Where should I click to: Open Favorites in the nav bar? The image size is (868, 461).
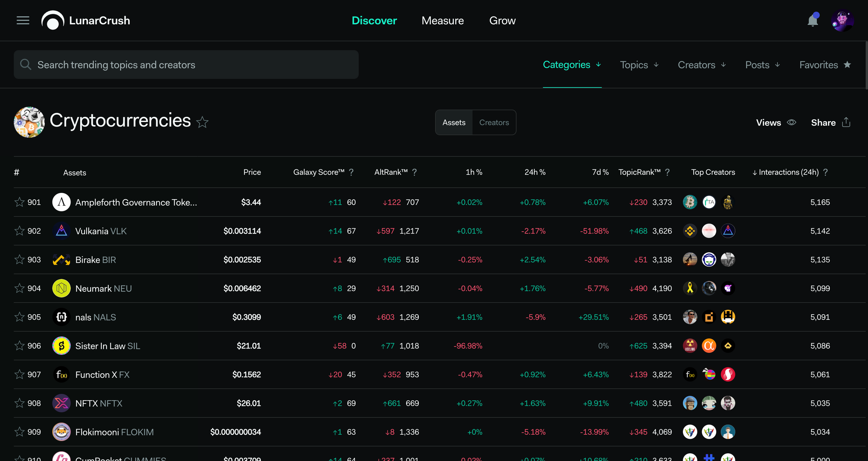[825, 65]
